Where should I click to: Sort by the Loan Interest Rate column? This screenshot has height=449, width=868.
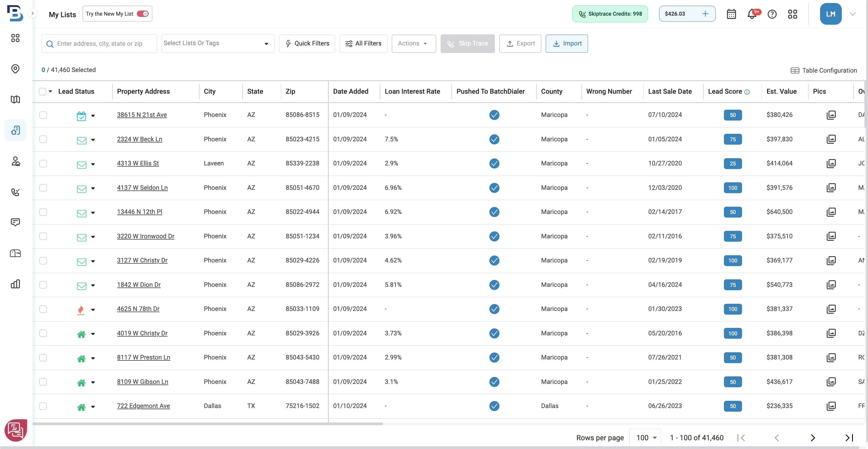point(412,91)
